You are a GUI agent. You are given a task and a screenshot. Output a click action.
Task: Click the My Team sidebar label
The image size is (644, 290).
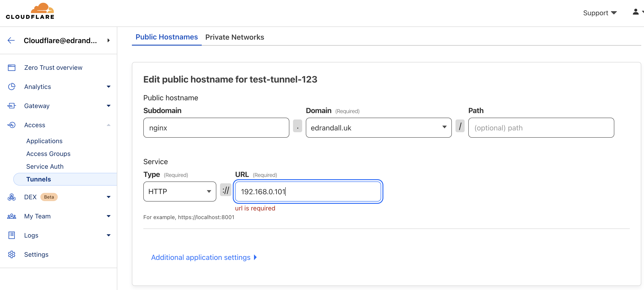37,216
